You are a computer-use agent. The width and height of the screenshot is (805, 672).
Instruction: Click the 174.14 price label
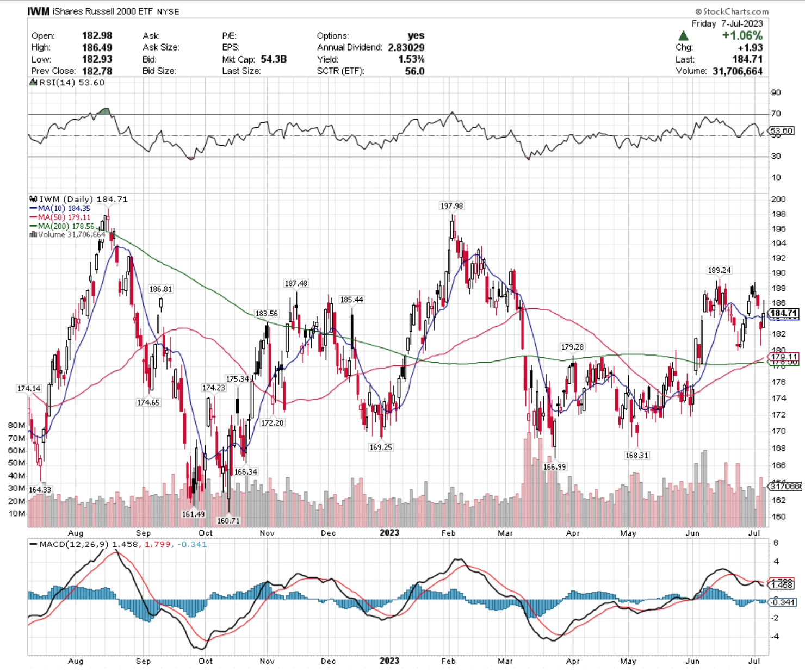[x=29, y=389]
